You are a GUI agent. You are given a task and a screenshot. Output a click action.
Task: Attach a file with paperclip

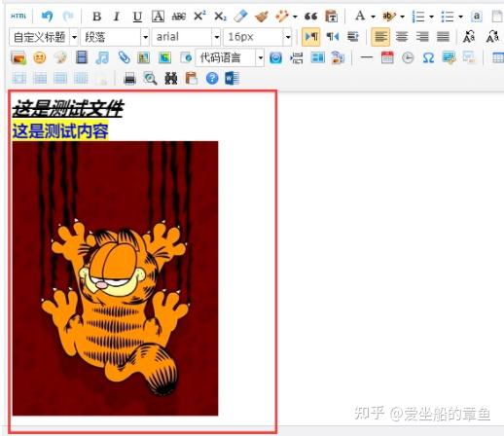(124, 57)
